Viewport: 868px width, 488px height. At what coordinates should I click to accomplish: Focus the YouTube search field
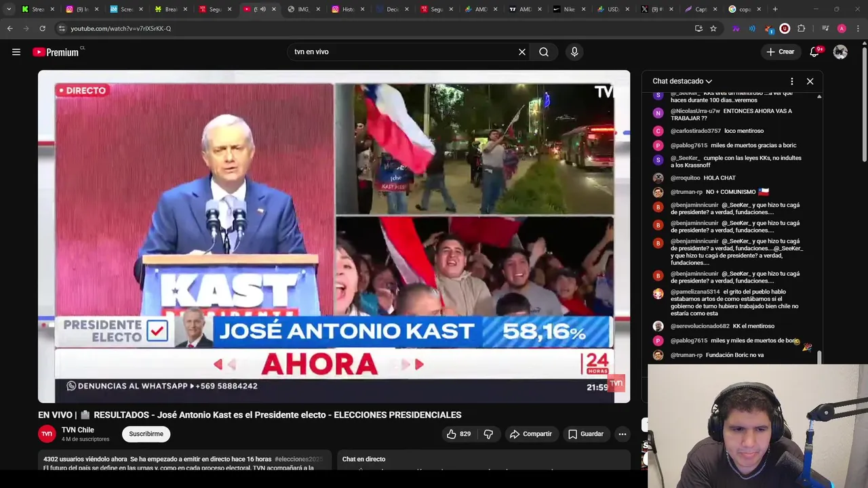403,52
